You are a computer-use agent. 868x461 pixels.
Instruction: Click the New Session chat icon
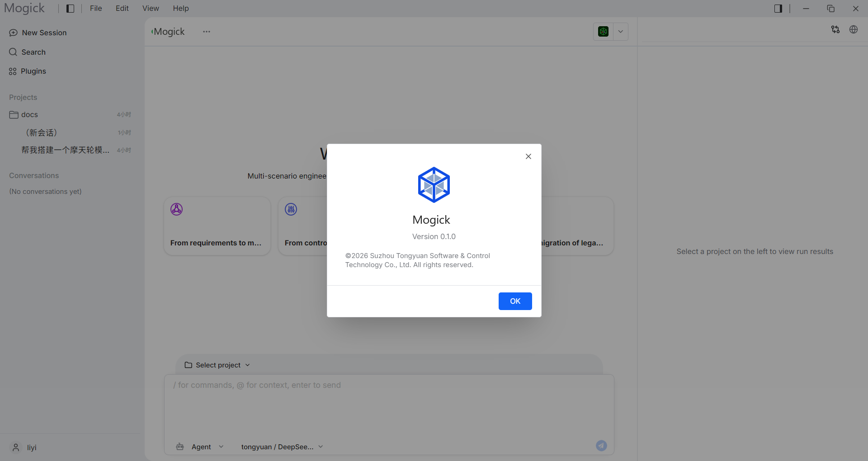[x=13, y=33]
